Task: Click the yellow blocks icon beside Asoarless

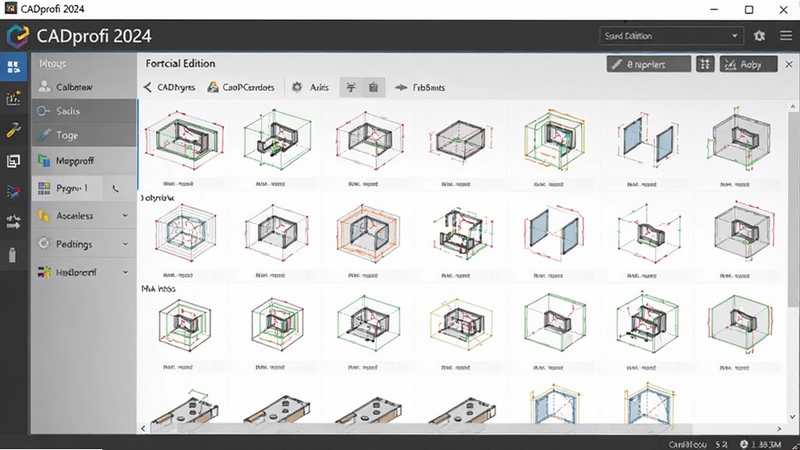Action: point(44,216)
